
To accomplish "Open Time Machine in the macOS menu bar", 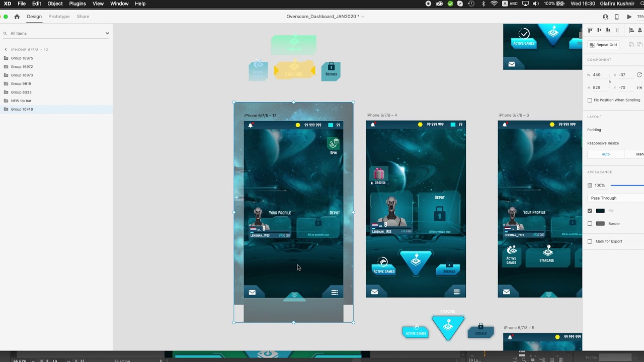I will pos(471,4).
